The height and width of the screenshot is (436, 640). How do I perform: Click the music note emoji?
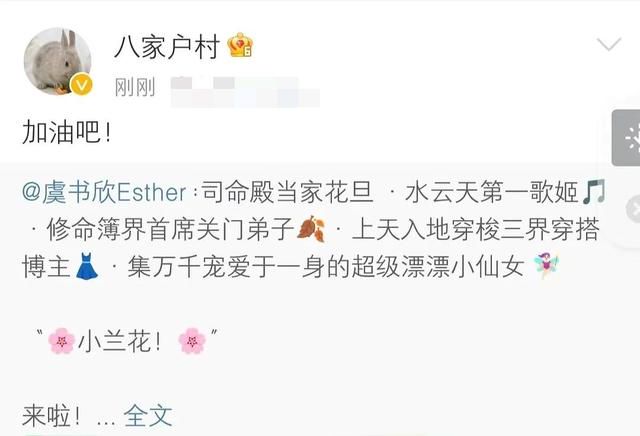pyautogui.click(x=594, y=191)
